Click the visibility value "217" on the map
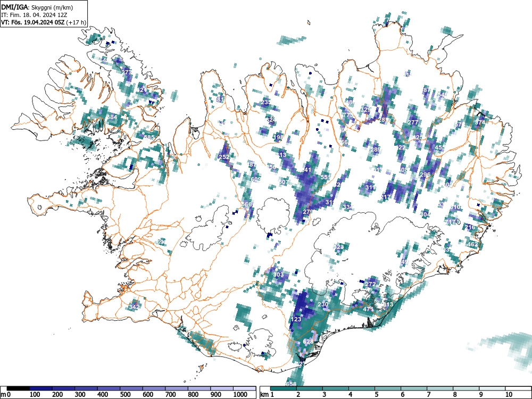532x399 pixels. tap(385, 197)
